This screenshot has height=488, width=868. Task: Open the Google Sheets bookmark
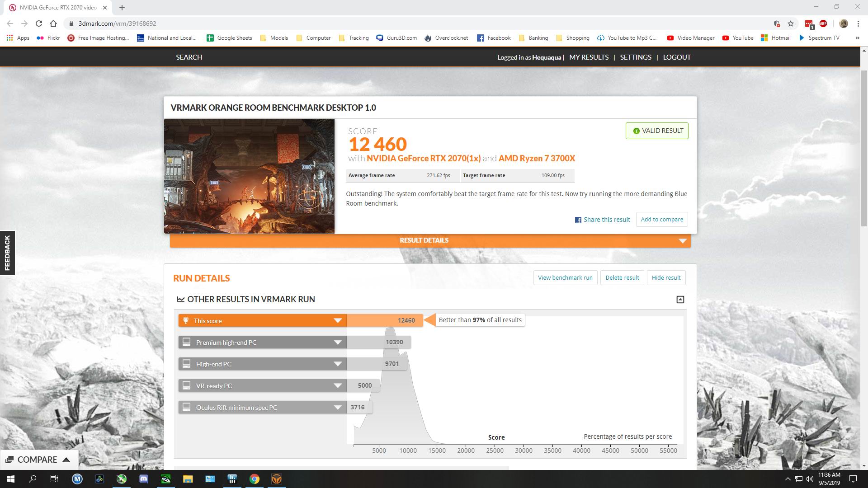coord(229,38)
